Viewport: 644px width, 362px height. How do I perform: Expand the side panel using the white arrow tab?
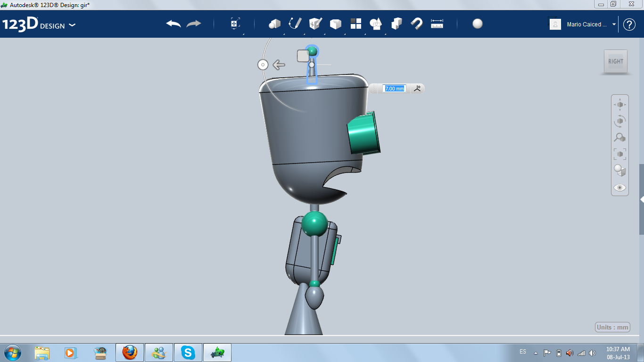(642, 199)
